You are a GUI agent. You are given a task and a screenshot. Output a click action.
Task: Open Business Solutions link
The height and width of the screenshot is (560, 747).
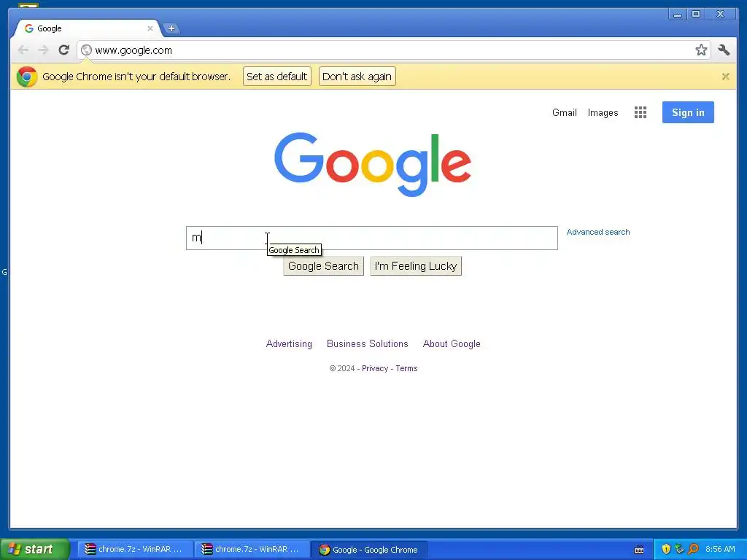coord(368,344)
